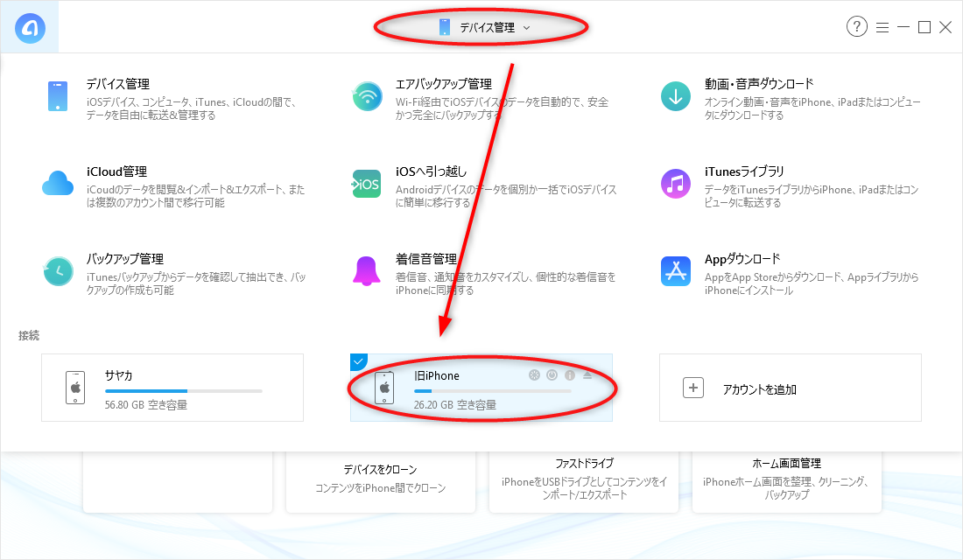Viewport: 963px width, 560px height.
Task: Click the pink ringtone bell icon
Action: [x=367, y=271]
